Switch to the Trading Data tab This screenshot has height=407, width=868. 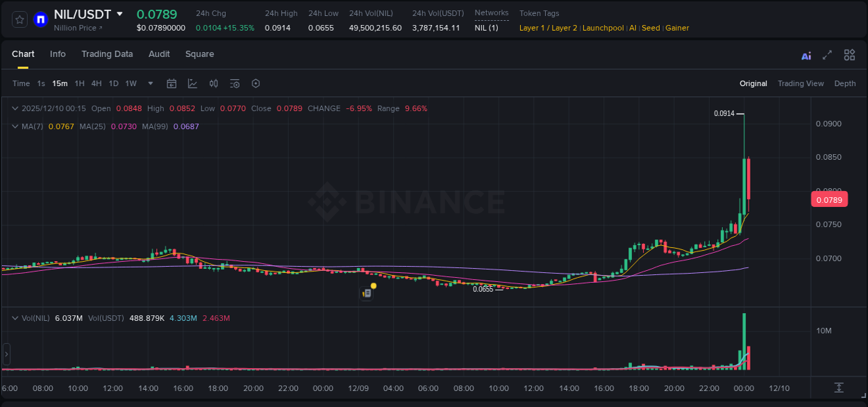coord(107,54)
